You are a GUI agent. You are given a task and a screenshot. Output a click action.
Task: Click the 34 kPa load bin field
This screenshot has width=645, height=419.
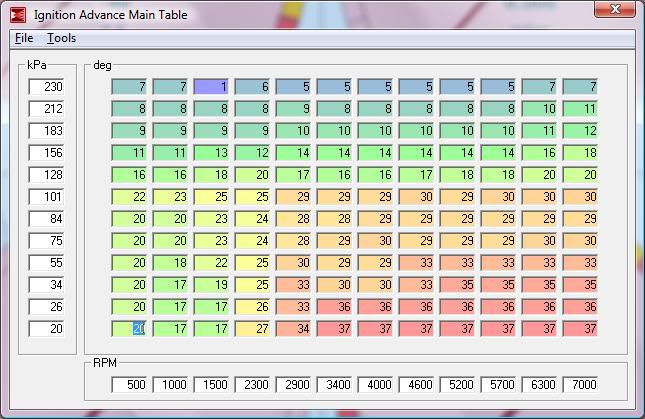[46, 285]
